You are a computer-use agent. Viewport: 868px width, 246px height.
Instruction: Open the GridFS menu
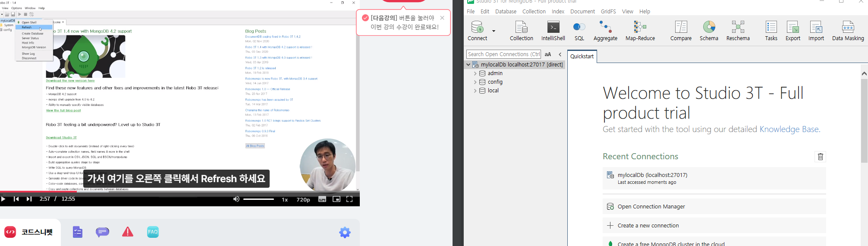[608, 12]
